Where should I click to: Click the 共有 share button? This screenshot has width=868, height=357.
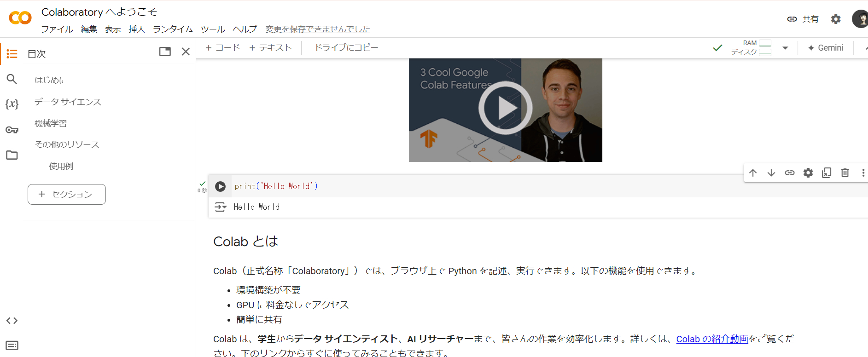pyautogui.click(x=803, y=19)
